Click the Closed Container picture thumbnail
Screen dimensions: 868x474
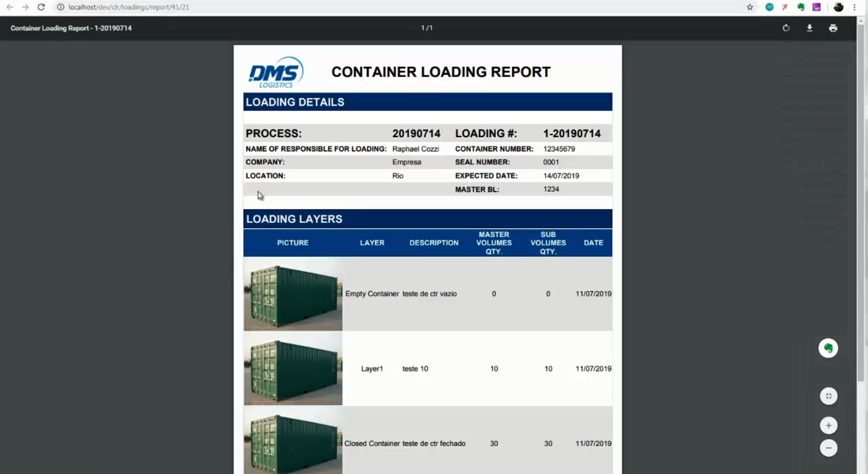293,441
